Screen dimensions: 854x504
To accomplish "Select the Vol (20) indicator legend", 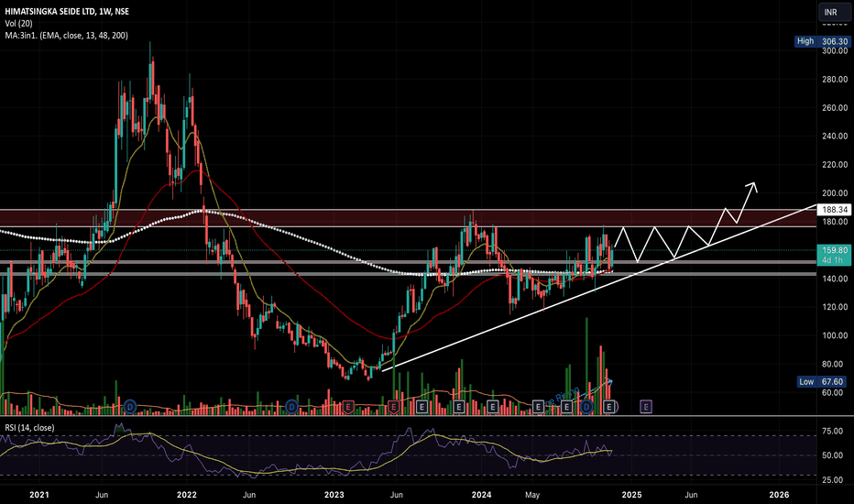I will [x=18, y=24].
